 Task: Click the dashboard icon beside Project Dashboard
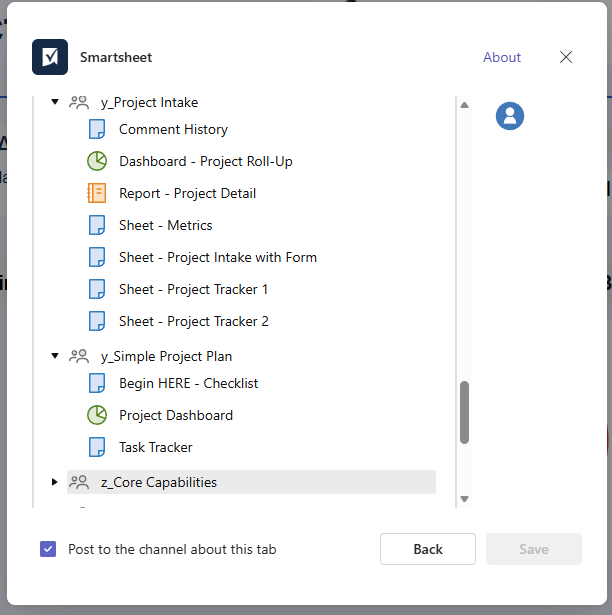(x=97, y=415)
